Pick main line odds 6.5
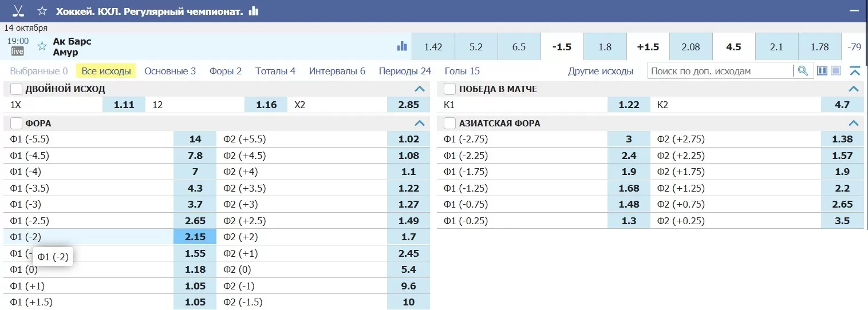This screenshot has width=868, height=310. [x=519, y=47]
